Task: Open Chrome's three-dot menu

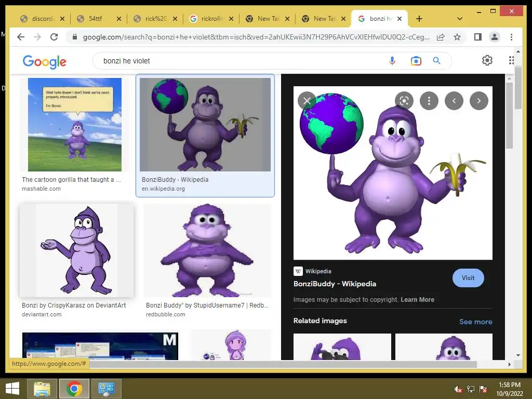Action: (511, 37)
